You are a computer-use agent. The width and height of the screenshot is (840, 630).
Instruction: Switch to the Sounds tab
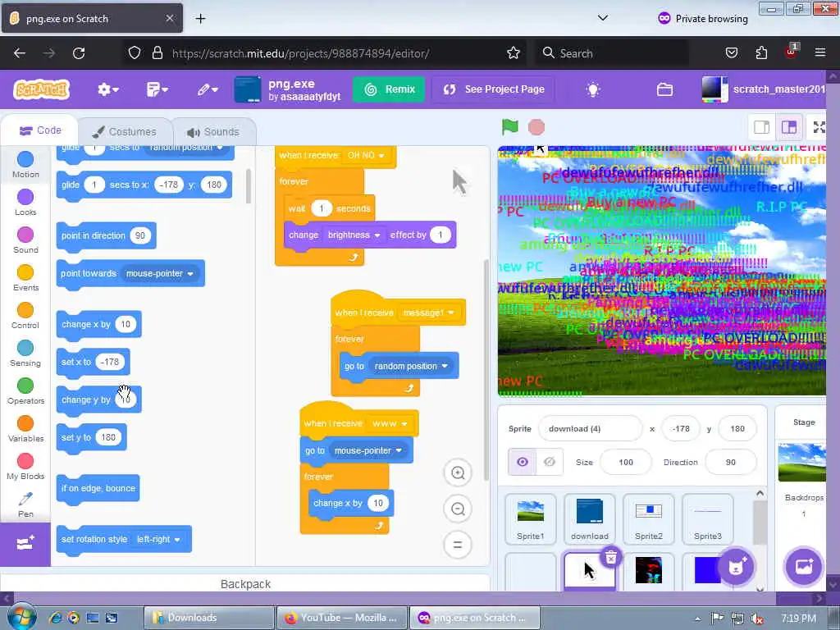click(x=213, y=132)
